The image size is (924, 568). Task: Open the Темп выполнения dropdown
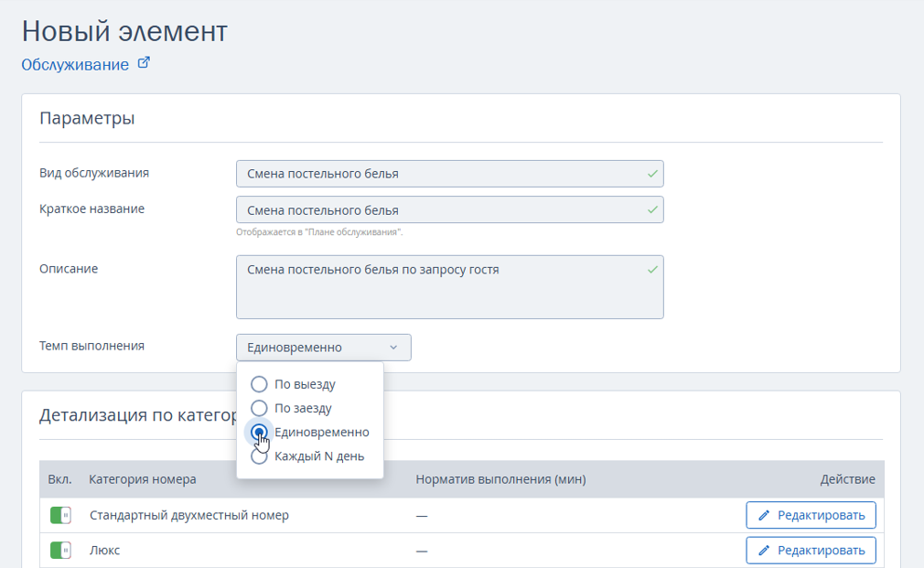point(324,348)
